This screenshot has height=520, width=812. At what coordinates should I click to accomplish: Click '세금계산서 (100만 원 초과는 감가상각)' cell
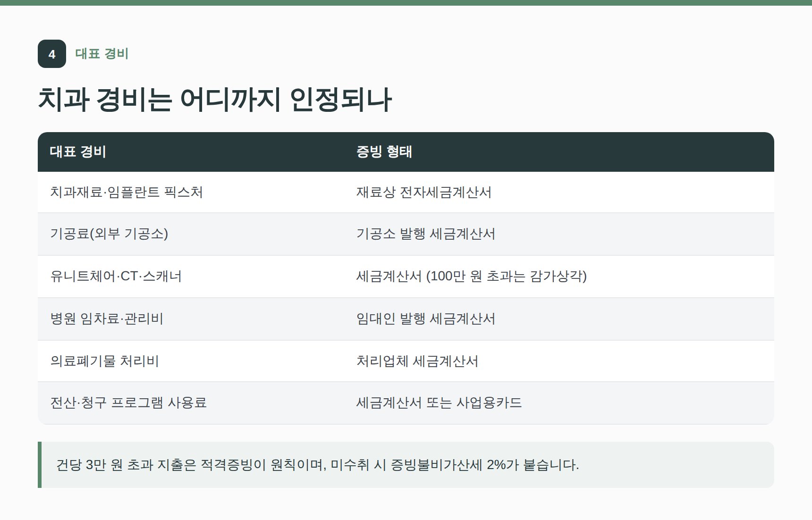point(559,277)
